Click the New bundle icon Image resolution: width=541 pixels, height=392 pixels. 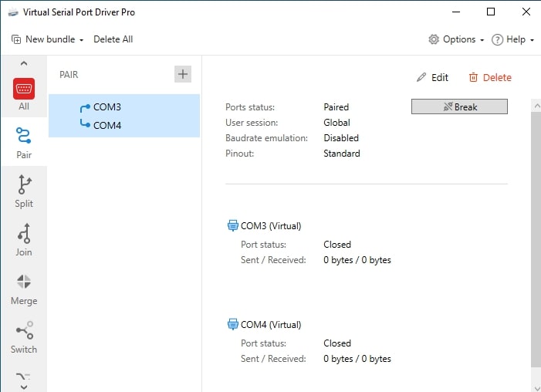[x=16, y=39]
